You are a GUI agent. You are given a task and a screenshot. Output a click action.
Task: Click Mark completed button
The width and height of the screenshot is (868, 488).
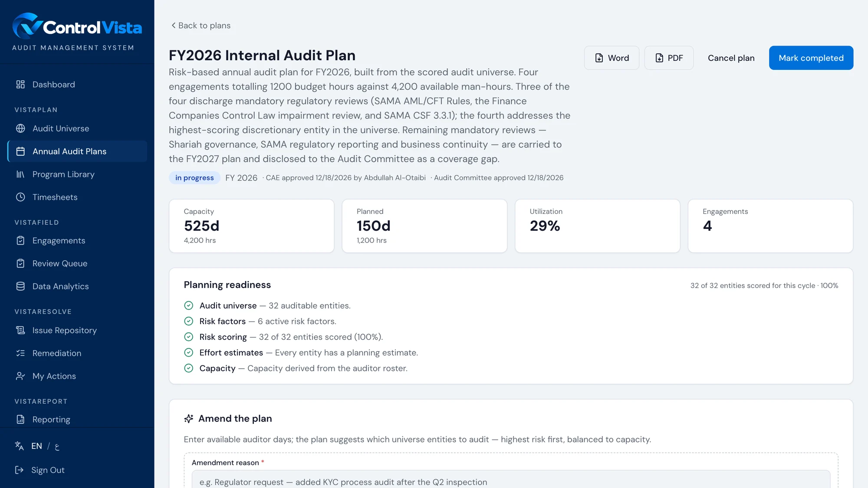811,58
